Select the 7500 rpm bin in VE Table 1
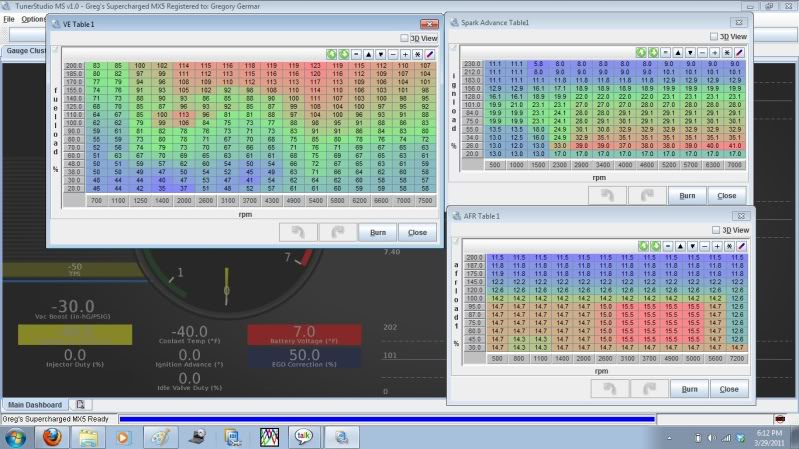The image size is (799, 449). click(x=425, y=201)
